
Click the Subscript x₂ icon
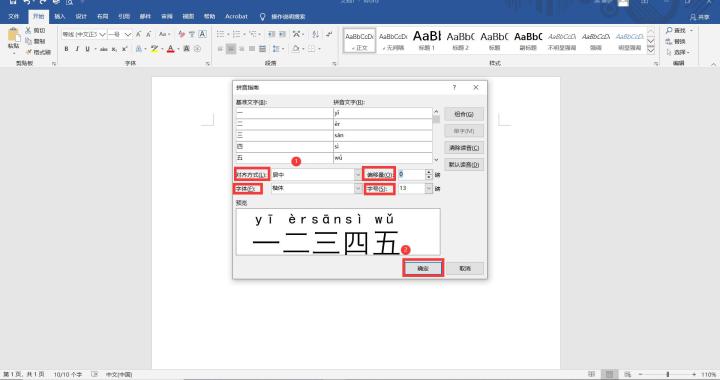pos(114,49)
